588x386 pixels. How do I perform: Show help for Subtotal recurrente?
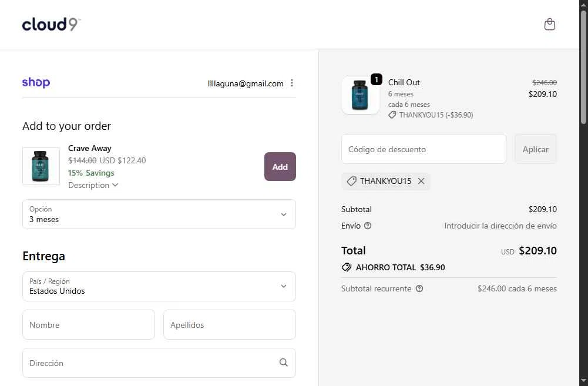[419, 288]
